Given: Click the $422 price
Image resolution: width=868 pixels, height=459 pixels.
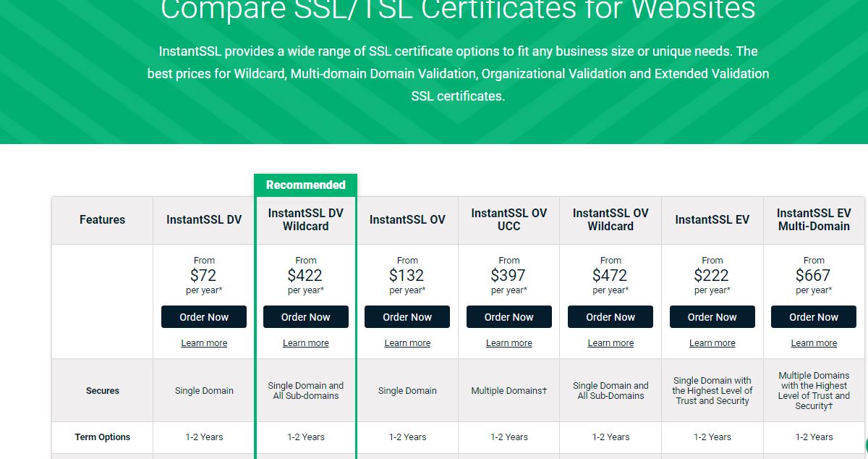Looking at the screenshot, I should [305, 275].
